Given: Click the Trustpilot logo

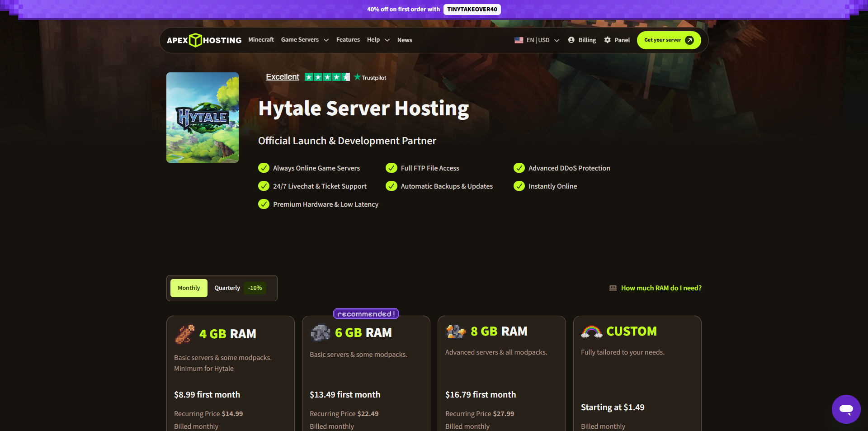Looking at the screenshot, I should pyautogui.click(x=370, y=77).
